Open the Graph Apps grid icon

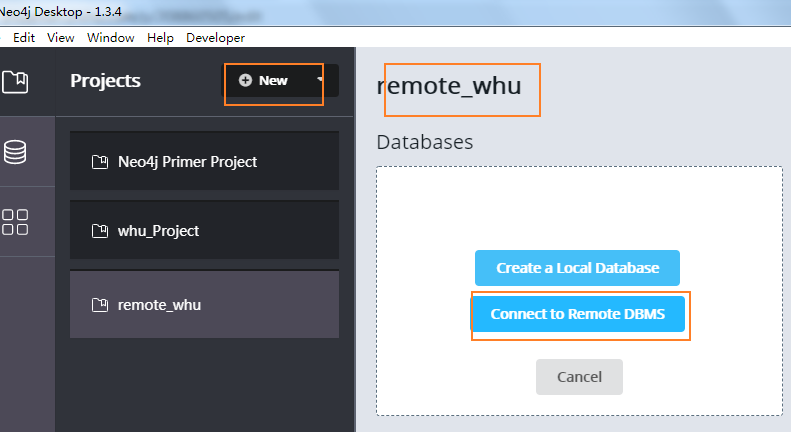point(15,222)
